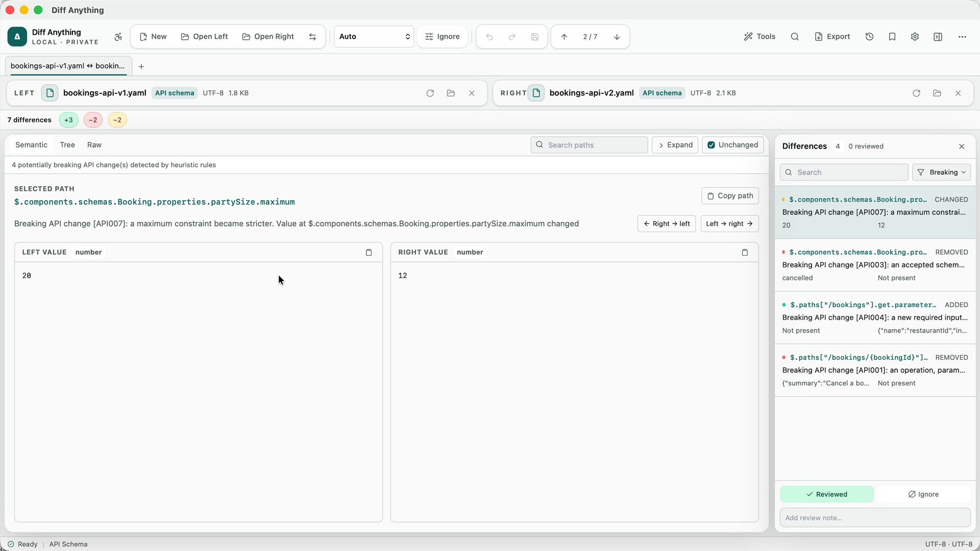This screenshot has height=551, width=980.
Task: Click the accessibility icon beside app name
Action: (118, 37)
